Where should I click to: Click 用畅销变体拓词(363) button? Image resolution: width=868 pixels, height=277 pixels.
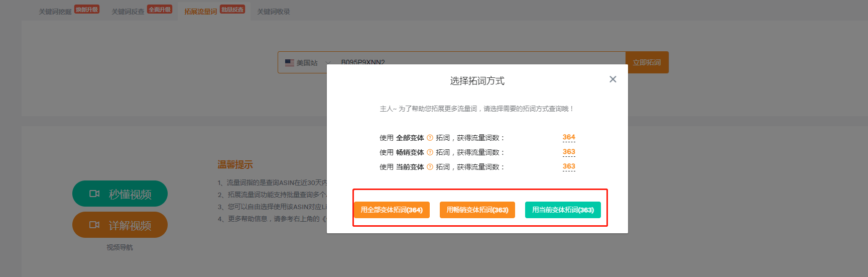pyautogui.click(x=477, y=210)
